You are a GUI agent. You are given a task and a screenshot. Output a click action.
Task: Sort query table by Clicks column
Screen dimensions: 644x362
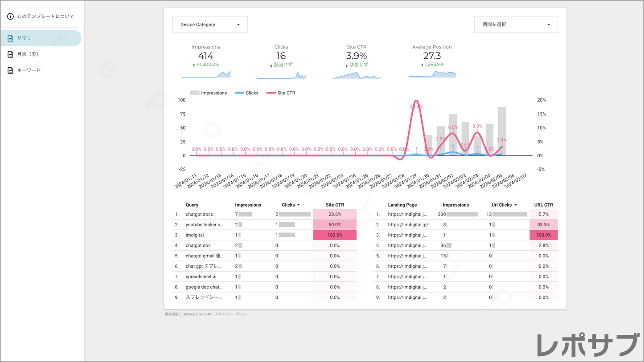tap(290, 205)
